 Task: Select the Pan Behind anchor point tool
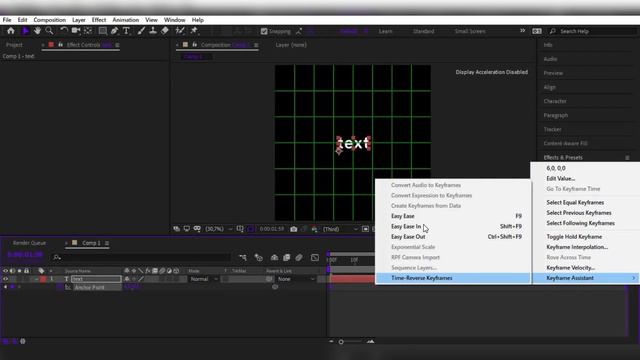pyautogui.click(x=88, y=31)
